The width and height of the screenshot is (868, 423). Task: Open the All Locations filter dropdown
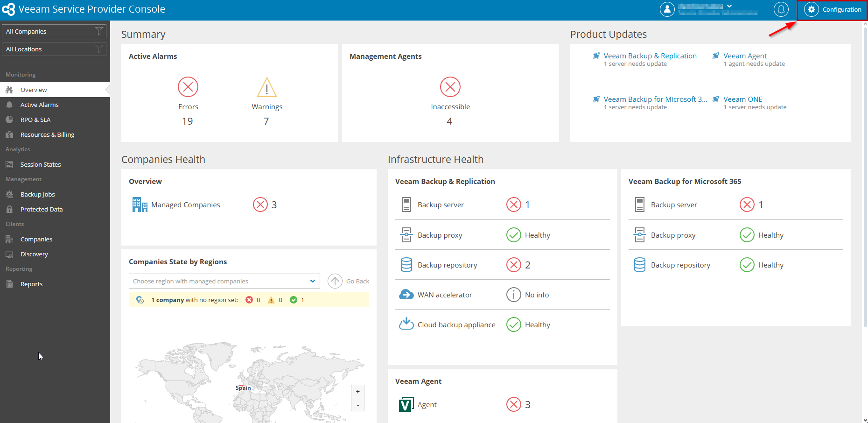coord(54,49)
